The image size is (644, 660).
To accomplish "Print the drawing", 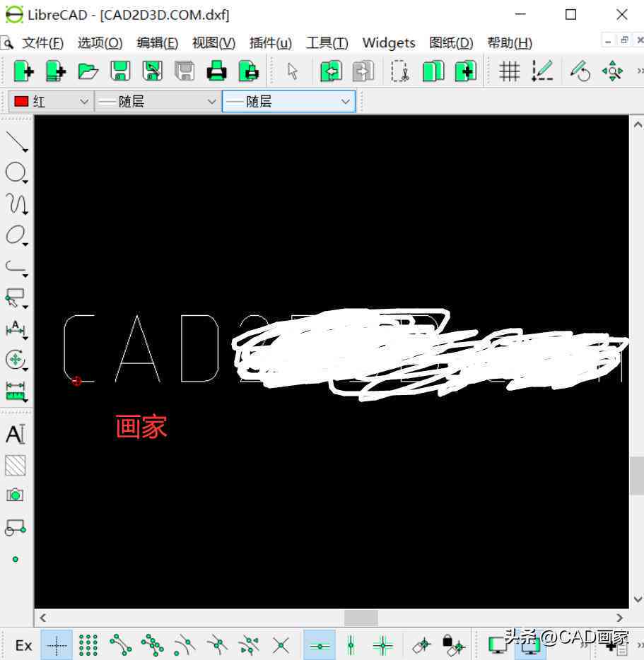I will (x=216, y=71).
